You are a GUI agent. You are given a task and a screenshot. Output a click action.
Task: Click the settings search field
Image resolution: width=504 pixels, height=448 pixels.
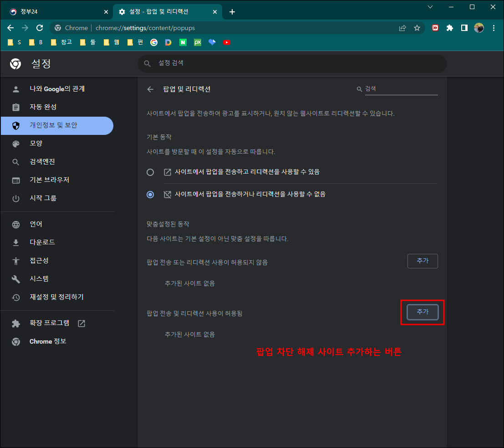(291, 63)
